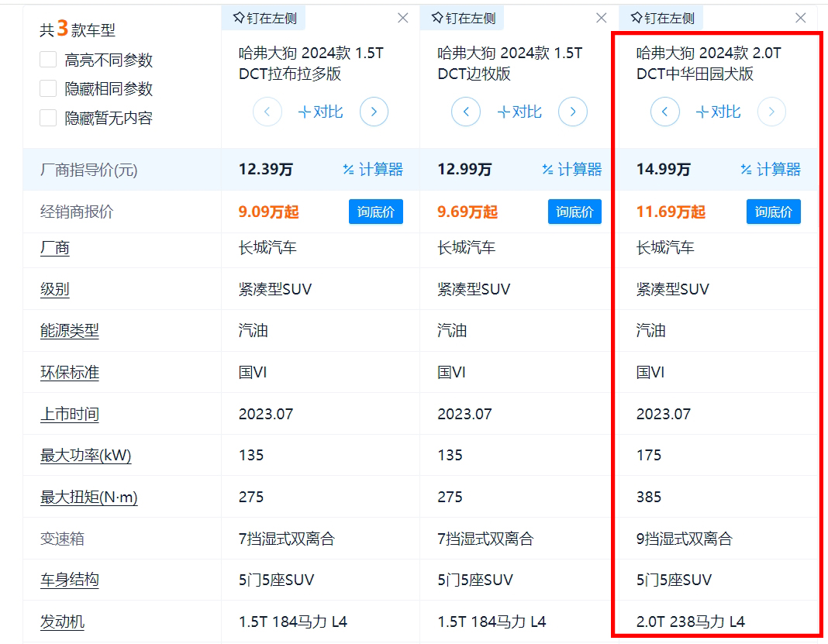Open 计算器 for the 12.99万 model

(572, 170)
